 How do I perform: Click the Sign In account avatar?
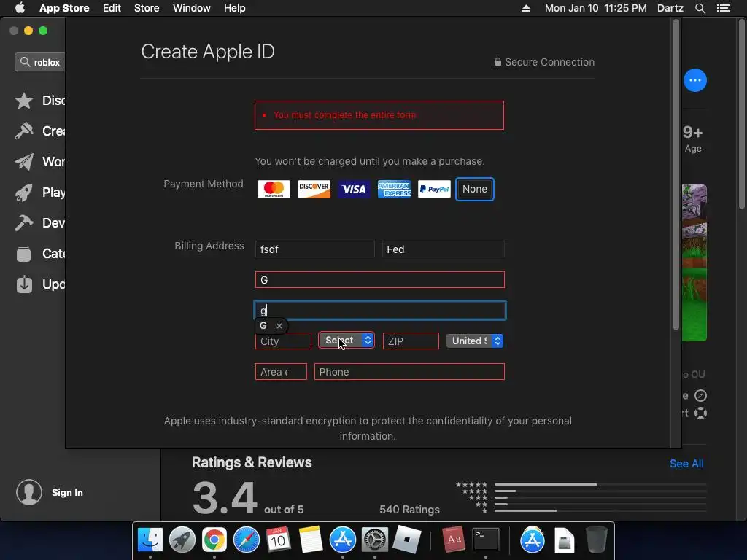pyautogui.click(x=29, y=492)
